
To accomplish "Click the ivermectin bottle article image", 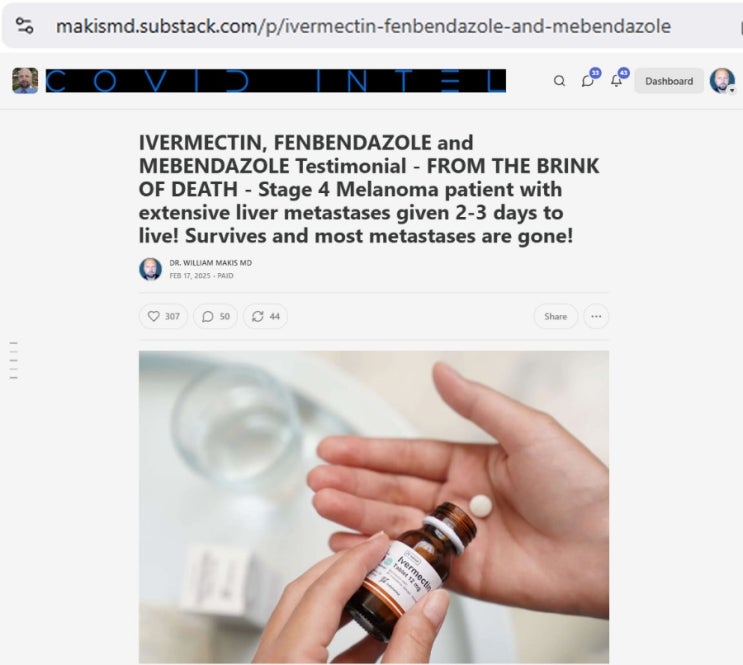I will point(374,507).
